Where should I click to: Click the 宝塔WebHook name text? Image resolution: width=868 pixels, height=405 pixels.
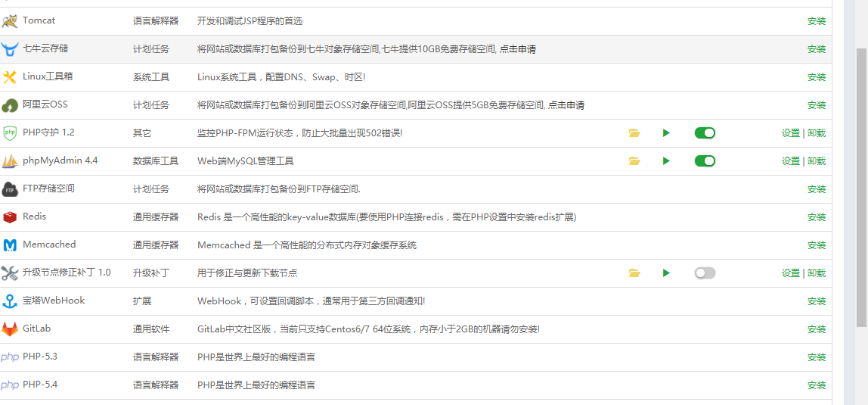coord(54,301)
